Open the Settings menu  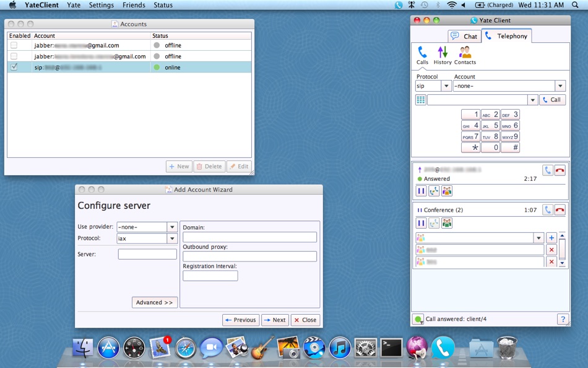[x=102, y=5]
